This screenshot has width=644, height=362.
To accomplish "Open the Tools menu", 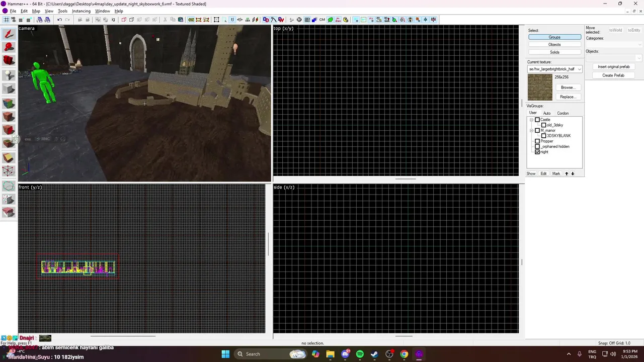I will 62,11.
